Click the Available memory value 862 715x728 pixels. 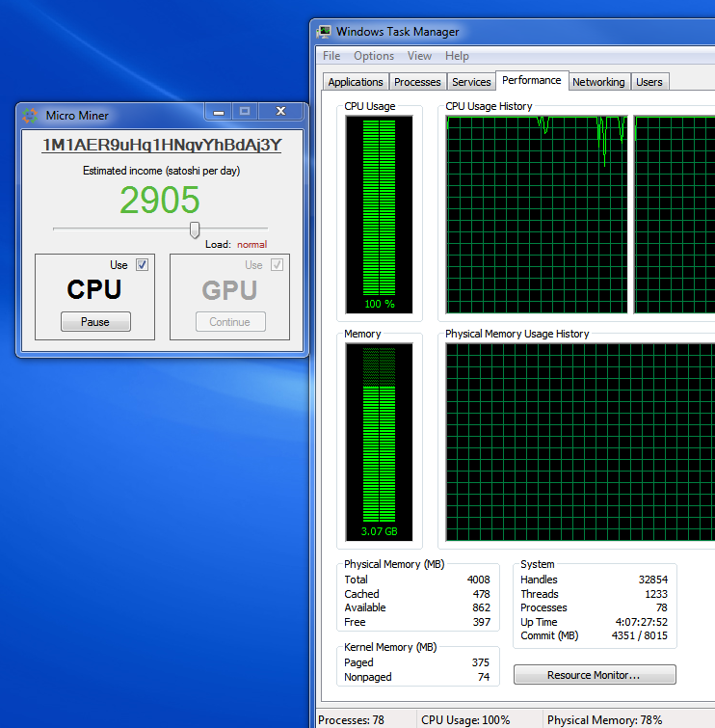tap(481, 607)
